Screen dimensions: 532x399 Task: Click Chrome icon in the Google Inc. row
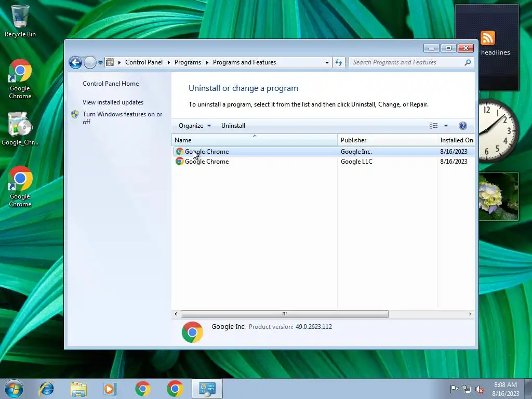[x=179, y=151]
